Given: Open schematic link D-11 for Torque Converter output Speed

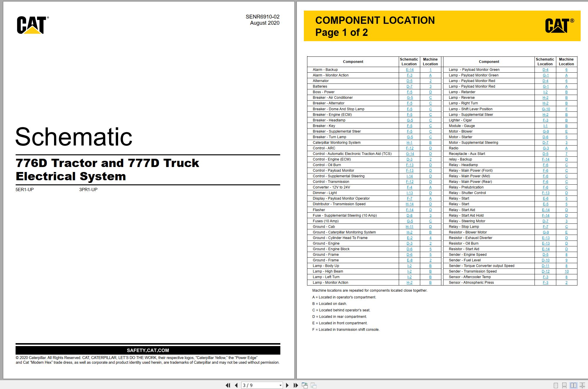Looking at the screenshot, I should (x=546, y=266).
